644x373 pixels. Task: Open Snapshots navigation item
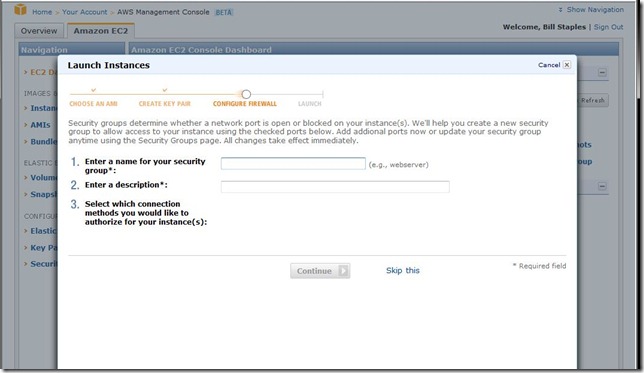coord(44,194)
